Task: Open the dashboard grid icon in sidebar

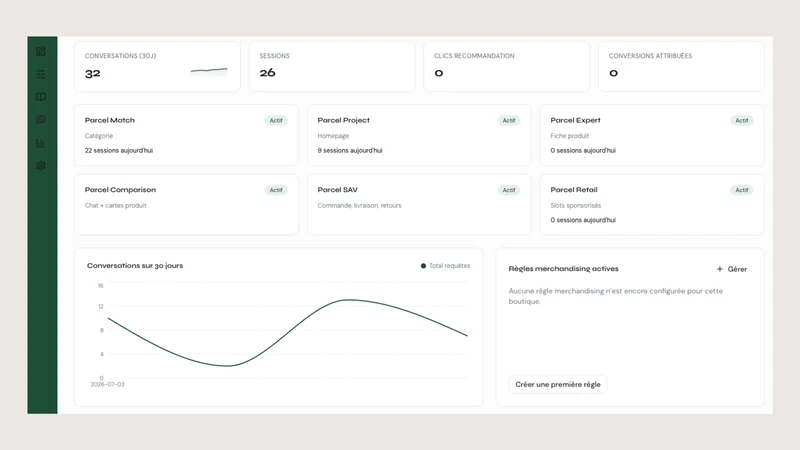Action: click(41, 51)
